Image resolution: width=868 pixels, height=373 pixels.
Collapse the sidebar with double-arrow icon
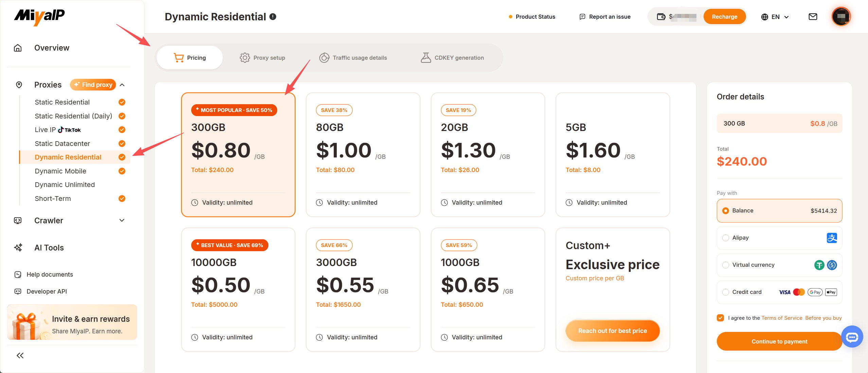click(20, 355)
